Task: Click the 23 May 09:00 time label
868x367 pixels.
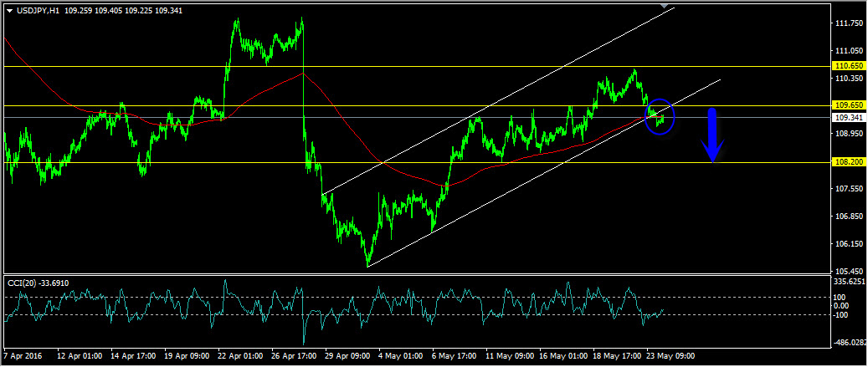Action: point(670,355)
